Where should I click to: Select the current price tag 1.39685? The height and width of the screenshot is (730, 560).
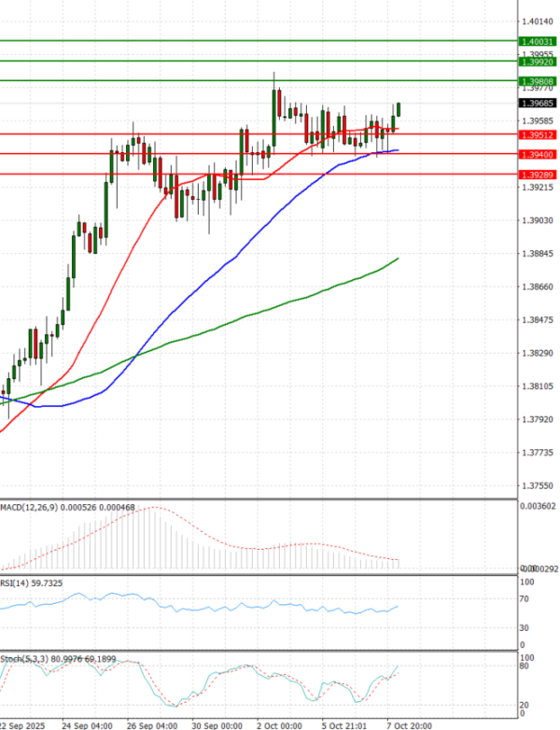(x=538, y=103)
